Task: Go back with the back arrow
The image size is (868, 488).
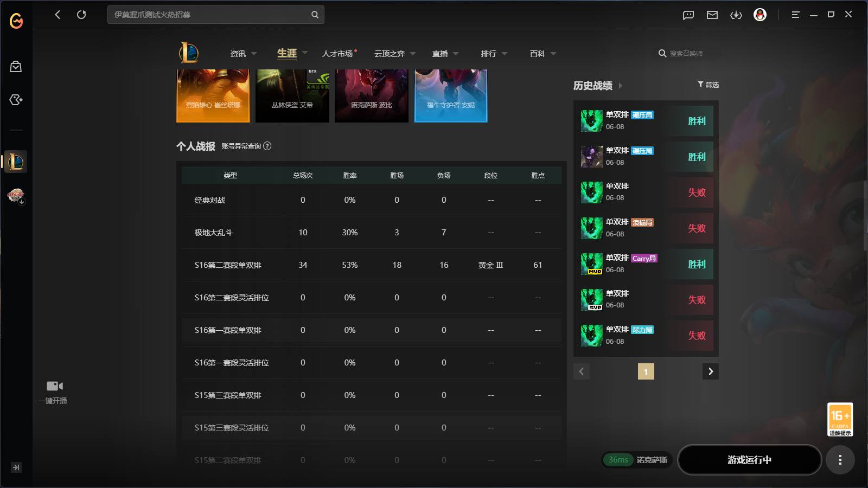Action: tap(58, 15)
